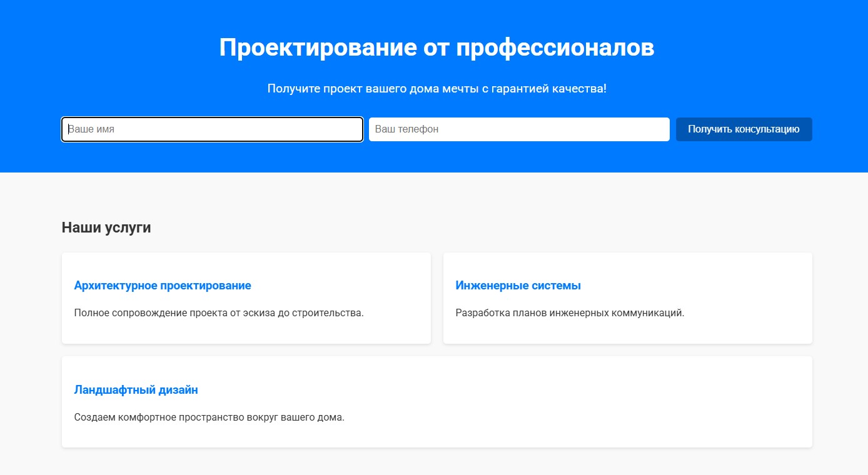The width and height of the screenshot is (868, 475).
Task: Select the "Ландшафтный дизайн" service title
Action: [136, 390]
